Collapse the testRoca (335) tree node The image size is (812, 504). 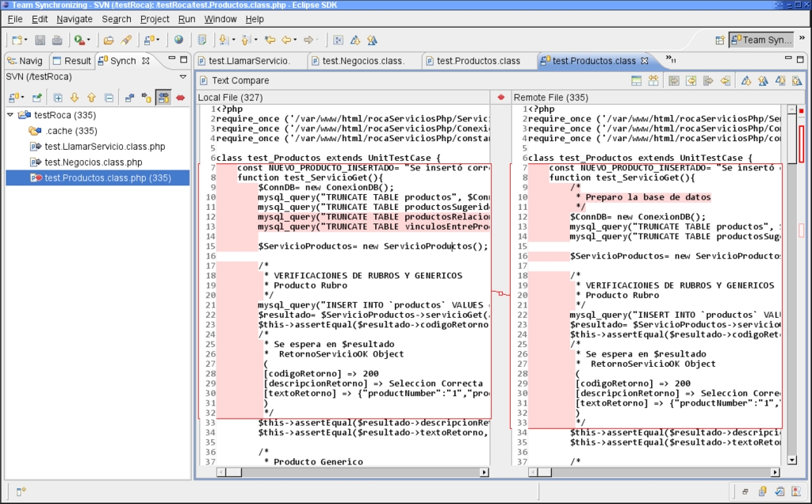pyautogui.click(x=10, y=115)
